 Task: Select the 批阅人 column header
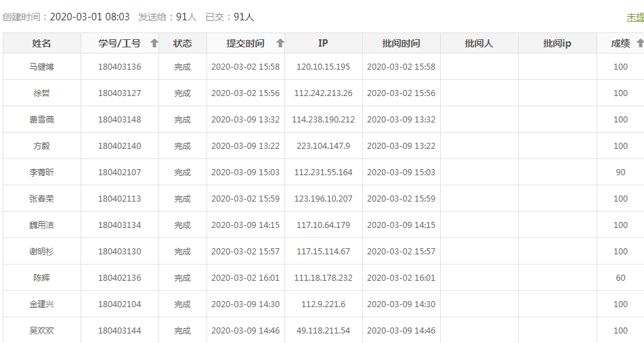click(x=479, y=43)
